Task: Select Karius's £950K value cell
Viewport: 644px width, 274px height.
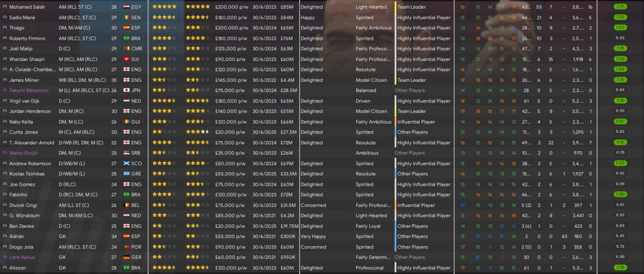Action: coord(287,257)
